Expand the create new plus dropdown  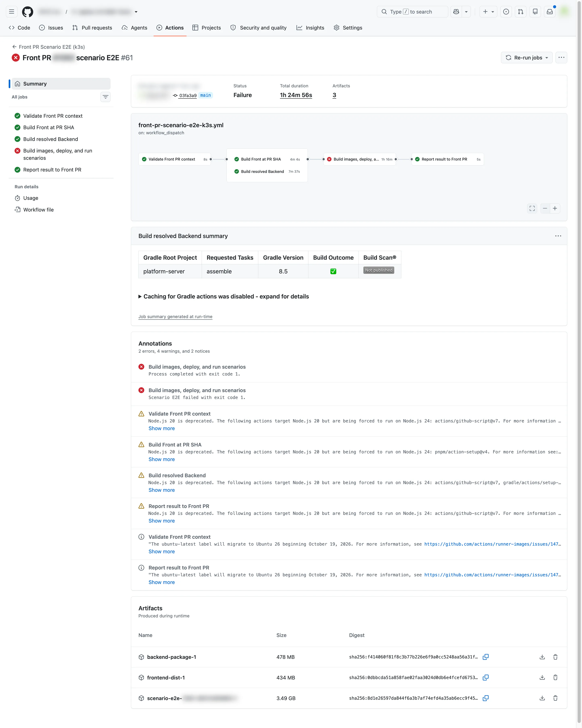click(488, 12)
